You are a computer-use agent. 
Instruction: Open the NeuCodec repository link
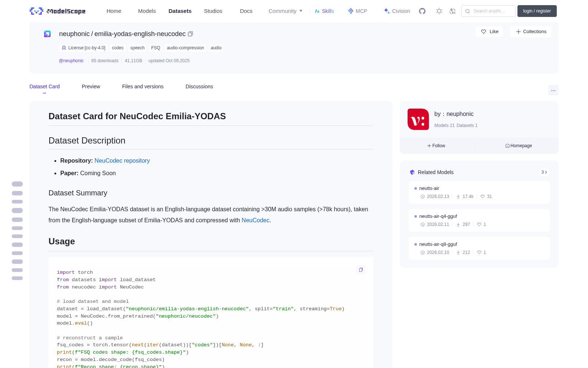click(x=122, y=161)
